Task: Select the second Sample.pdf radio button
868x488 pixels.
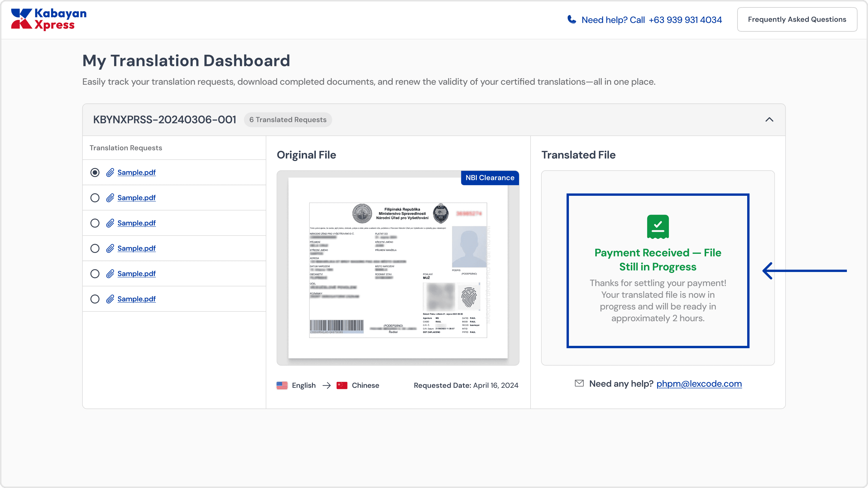Action: 95,198
